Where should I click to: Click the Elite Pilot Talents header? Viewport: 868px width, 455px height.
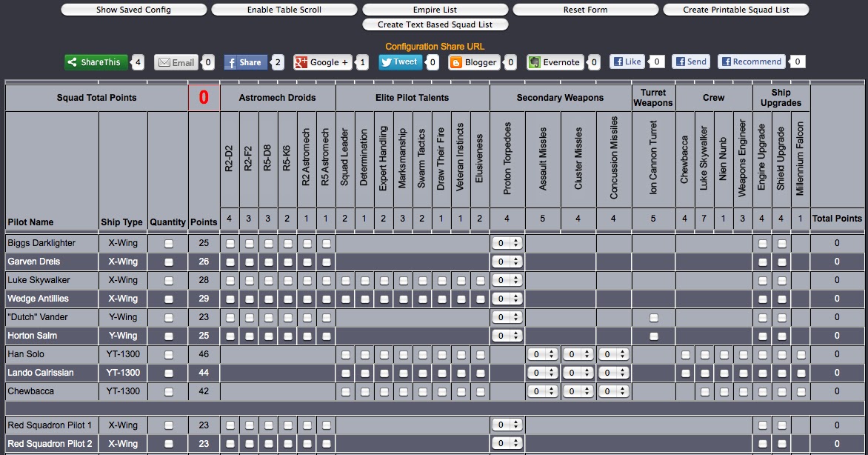click(x=413, y=98)
